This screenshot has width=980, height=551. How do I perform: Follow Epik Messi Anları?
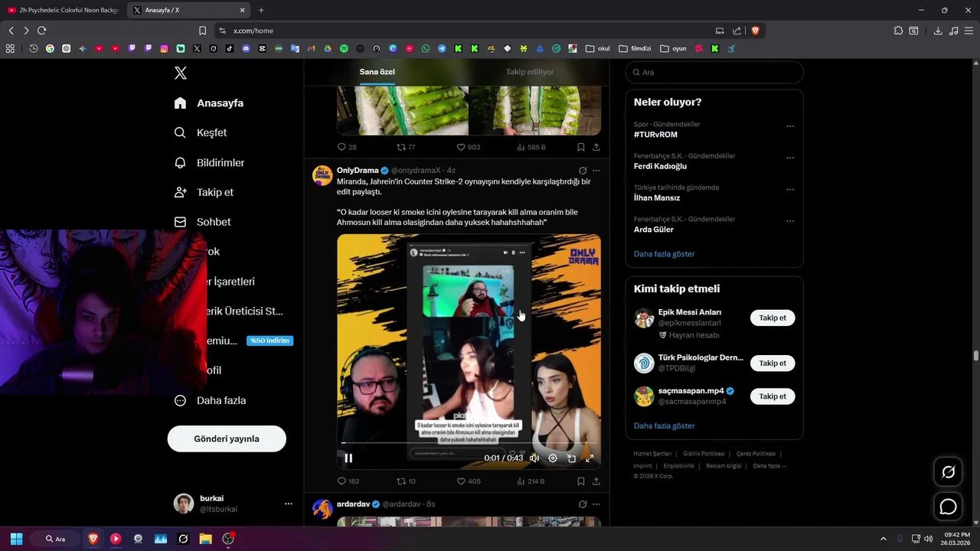773,318
